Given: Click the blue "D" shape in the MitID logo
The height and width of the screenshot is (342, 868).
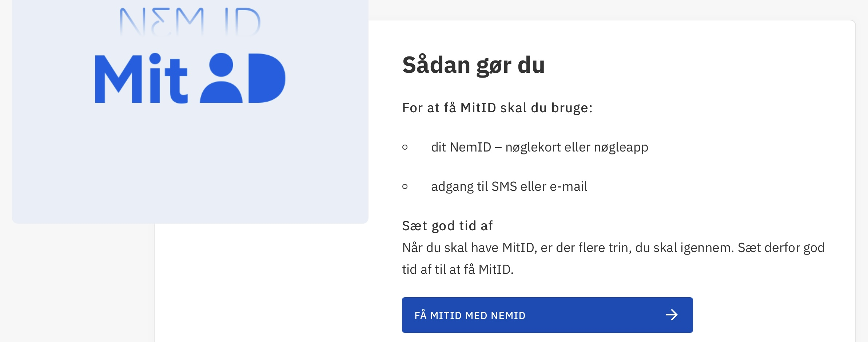Looking at the screenshot, I should point(266,78).
